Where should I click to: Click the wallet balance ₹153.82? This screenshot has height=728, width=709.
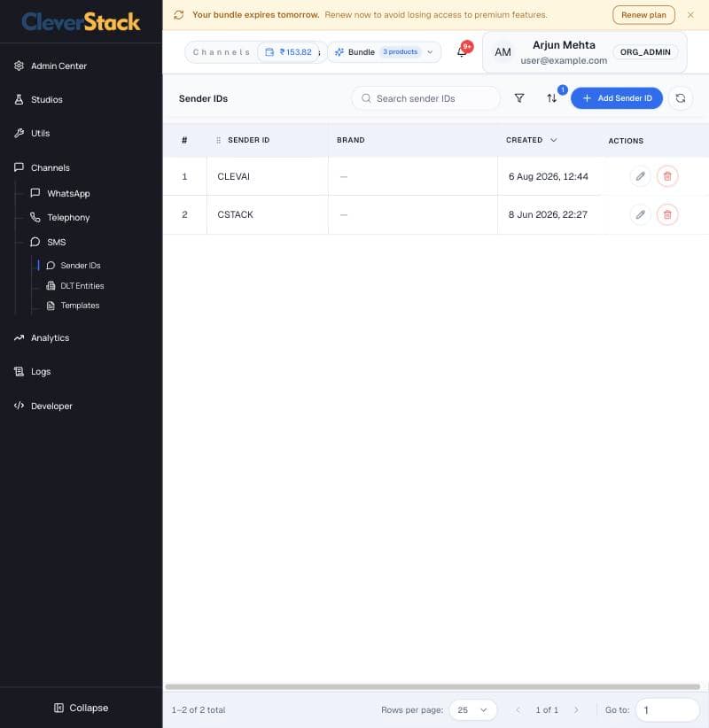point(289,52)
